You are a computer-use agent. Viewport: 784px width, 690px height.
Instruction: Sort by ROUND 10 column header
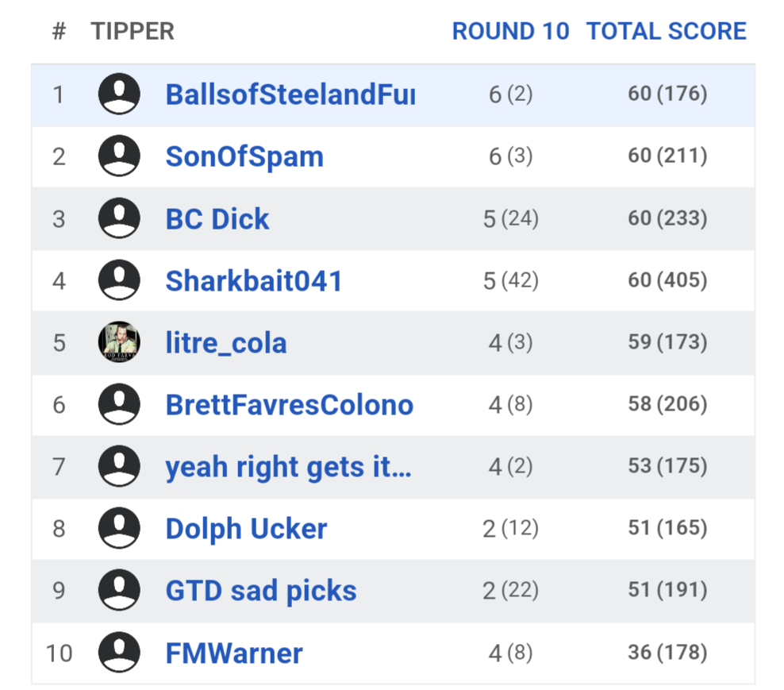(510, 31)
